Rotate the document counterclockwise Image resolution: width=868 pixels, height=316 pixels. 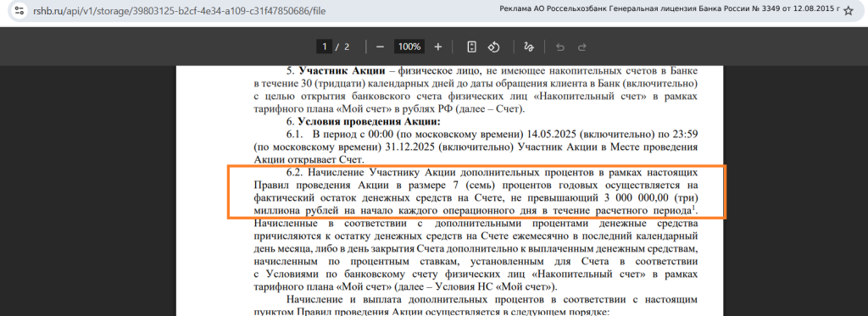[x=493, y=47]
